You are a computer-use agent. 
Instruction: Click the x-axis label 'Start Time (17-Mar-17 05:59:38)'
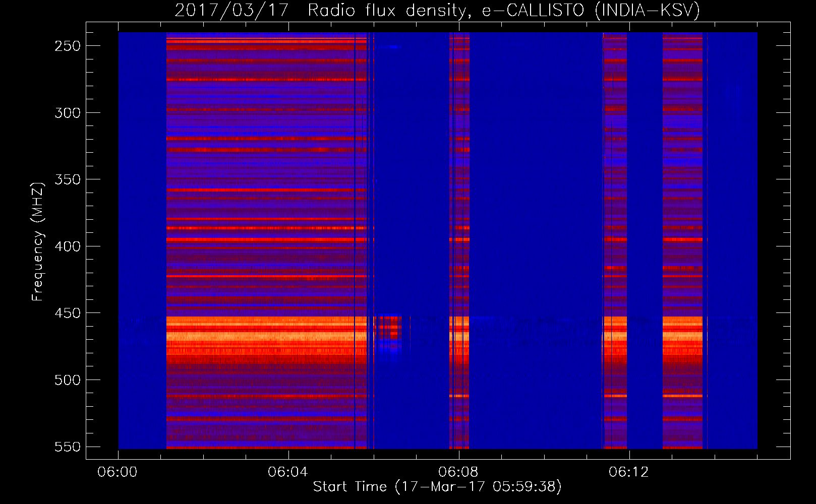tap(437, 487)
